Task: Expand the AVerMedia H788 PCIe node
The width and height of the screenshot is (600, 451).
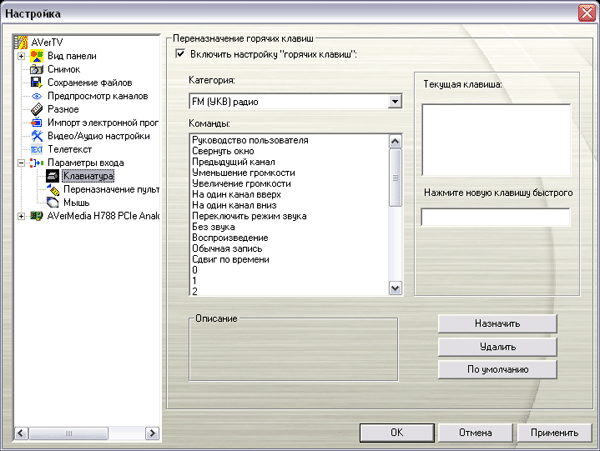Action: tap(21, 216)
